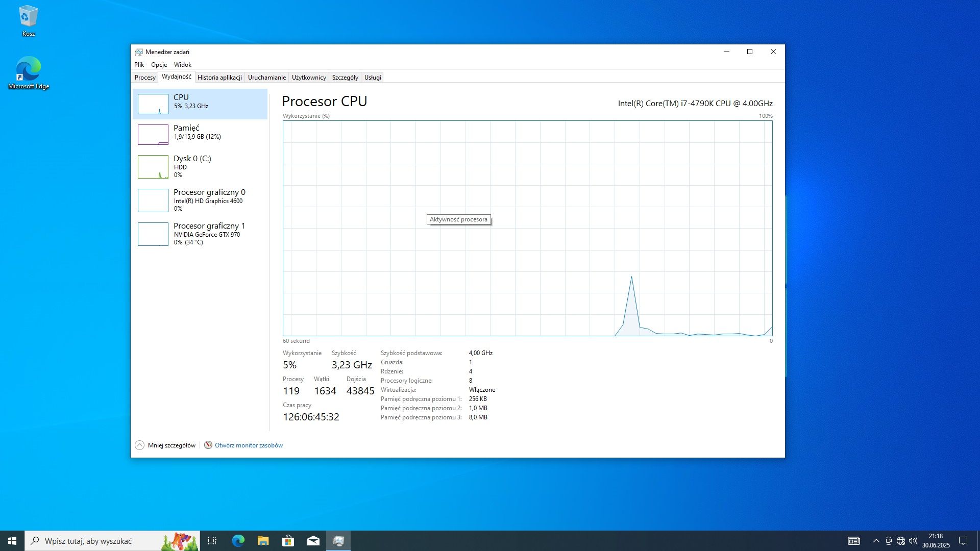Click the search magnifier icon in taskbar

(x=35, y=541)
